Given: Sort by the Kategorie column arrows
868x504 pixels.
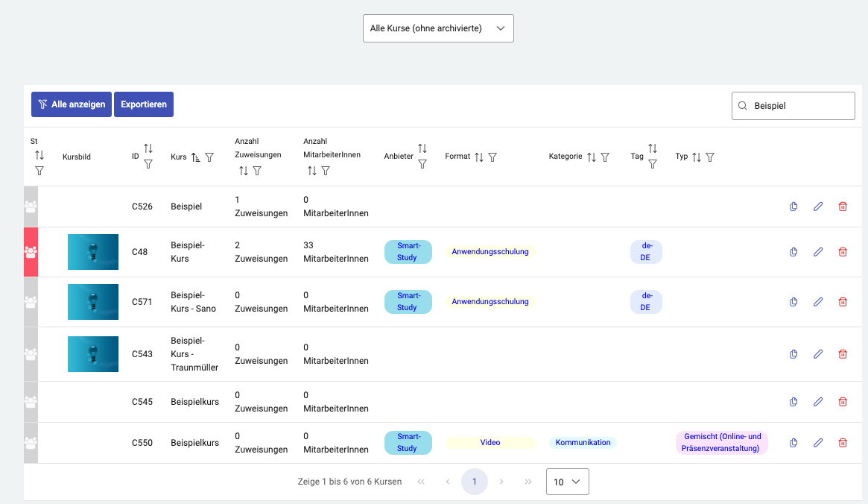Looking at the screenshot, I should point(592,157).
